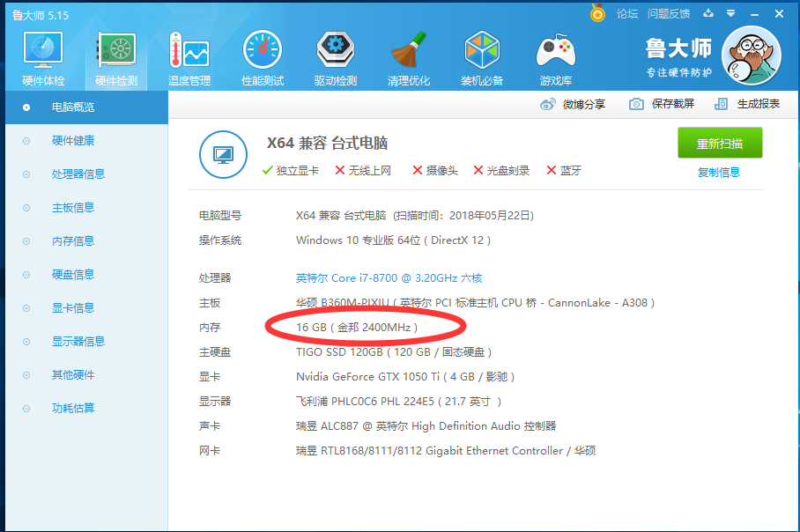Select the 硬件检测 hardware detection icon
The image size is (800, 532).
pos(116,59)
